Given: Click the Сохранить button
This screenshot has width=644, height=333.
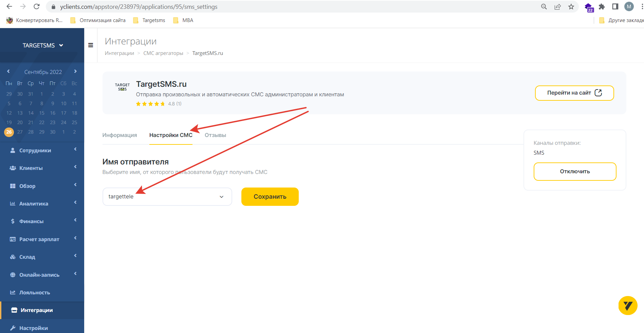Looking at the screenshot, I should pos(270,197).
